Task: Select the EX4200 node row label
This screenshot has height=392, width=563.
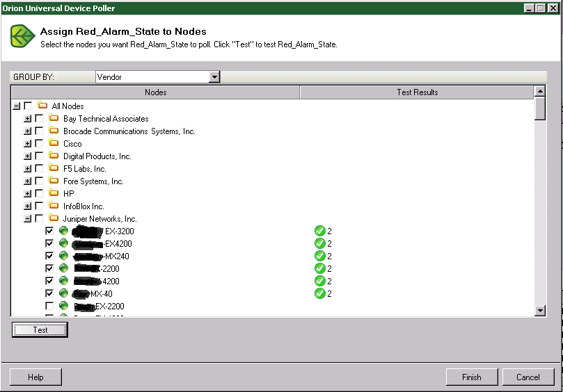Action: tap(102, 244)
